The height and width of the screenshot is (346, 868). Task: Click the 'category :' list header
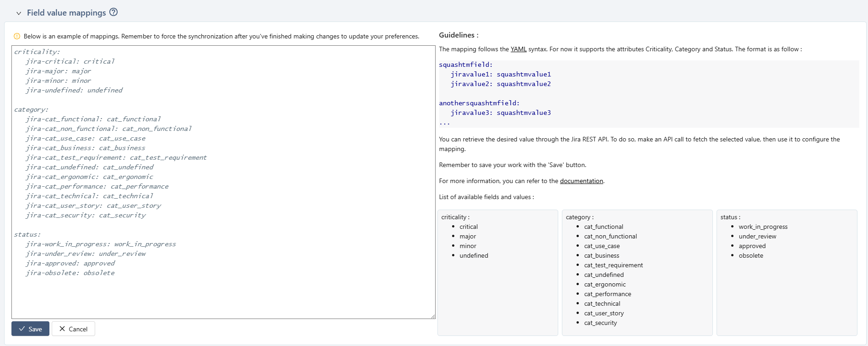[580, 217]
